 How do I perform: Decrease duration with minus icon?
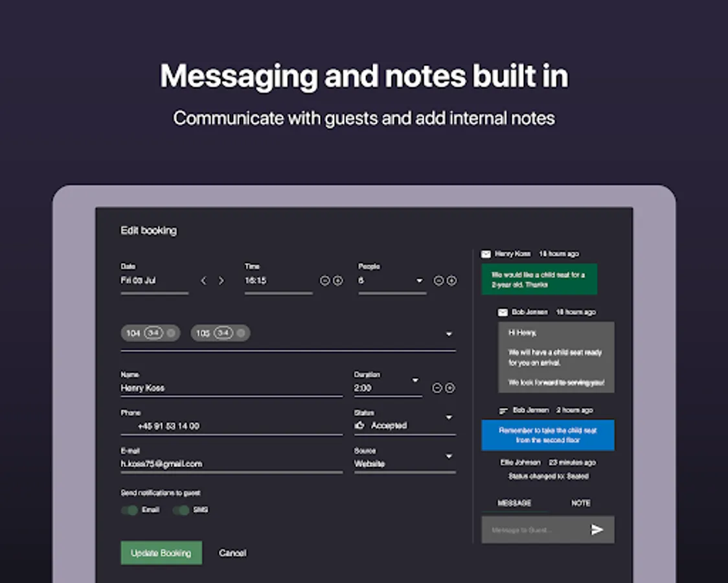click(437, 388)
